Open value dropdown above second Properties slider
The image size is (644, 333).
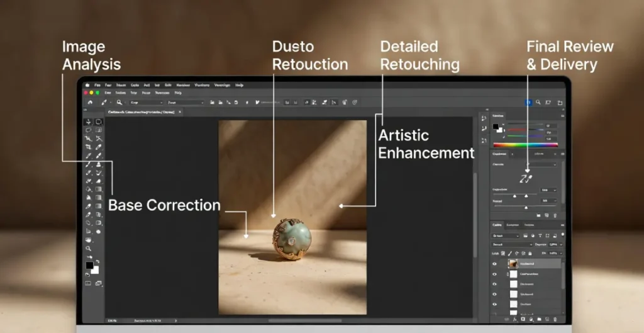coord(548,201)
